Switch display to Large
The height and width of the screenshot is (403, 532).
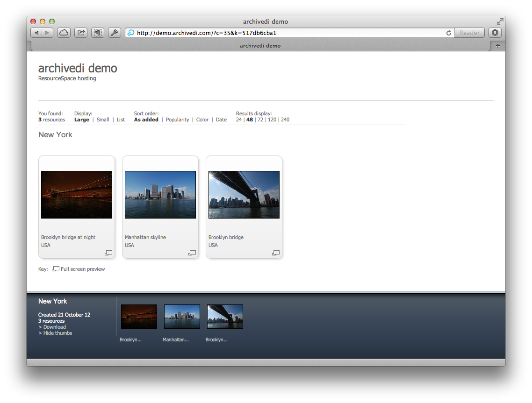[x=82, y=120]
